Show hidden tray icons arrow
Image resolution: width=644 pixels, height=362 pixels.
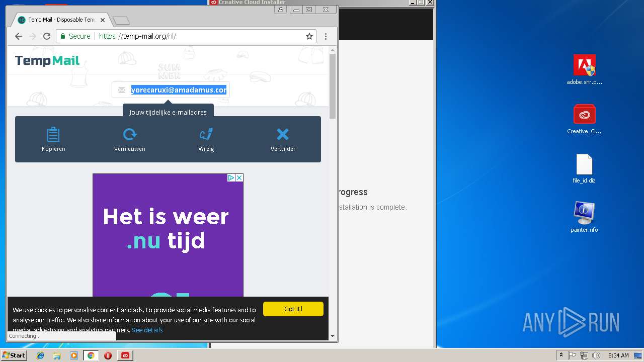click(x=561, y=355)
